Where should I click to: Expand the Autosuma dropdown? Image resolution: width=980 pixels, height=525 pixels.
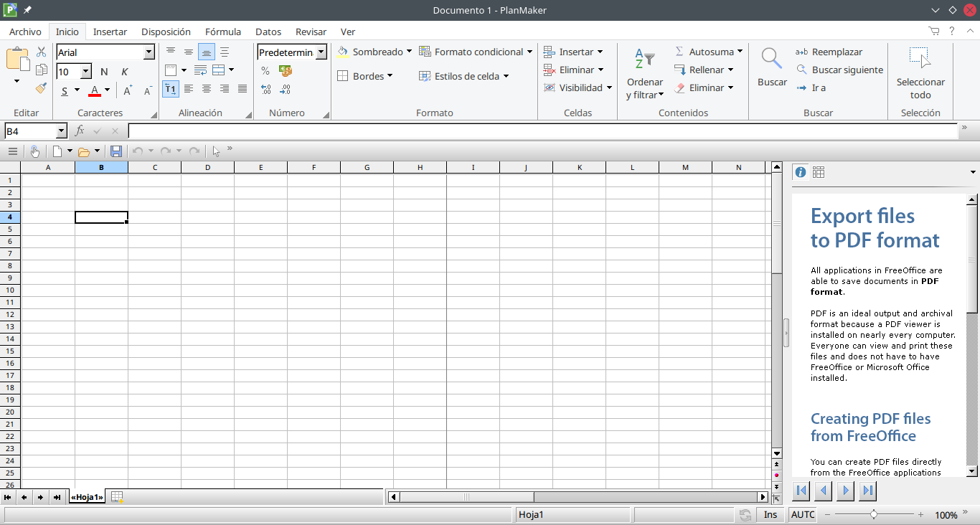(x=740, y=52)
